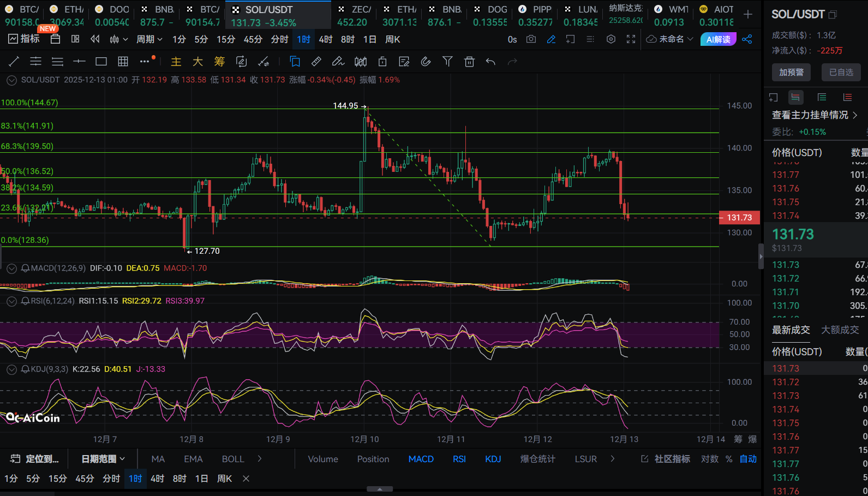Enter fullscreen chart mode

(631, 39)
